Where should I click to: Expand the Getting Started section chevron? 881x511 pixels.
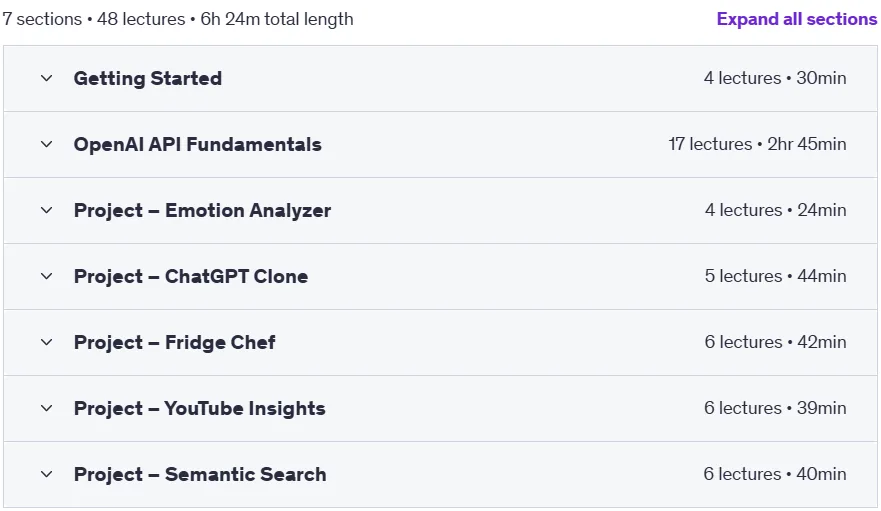pyautogui.click(x=47, y=78)
